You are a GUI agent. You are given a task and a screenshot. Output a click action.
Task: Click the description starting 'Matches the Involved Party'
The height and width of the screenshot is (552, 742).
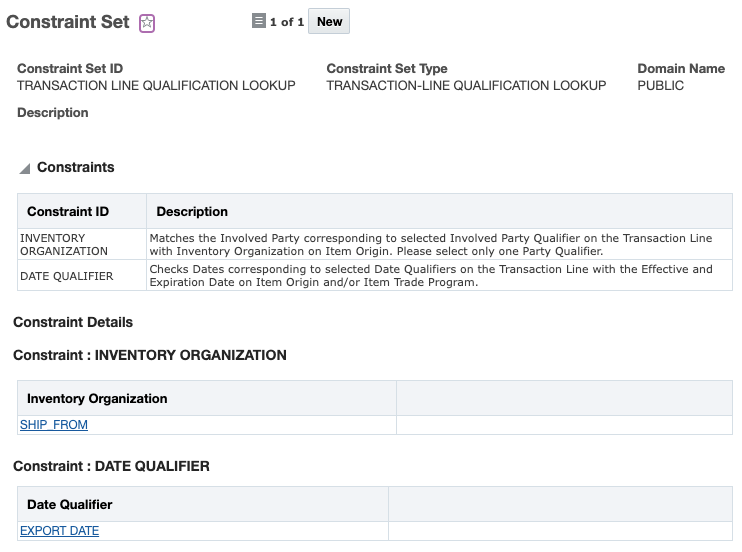(430, 245)
